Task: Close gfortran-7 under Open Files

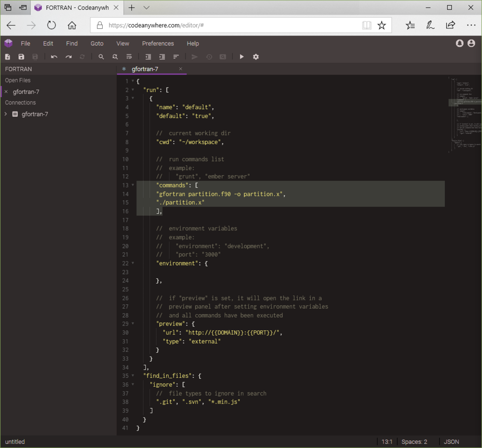Action: coord(6,92)
